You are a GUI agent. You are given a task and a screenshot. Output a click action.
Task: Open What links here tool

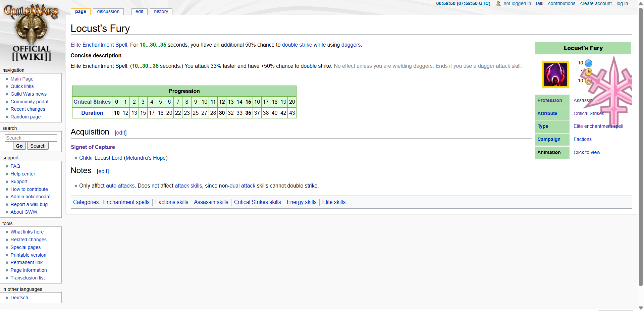27,232
